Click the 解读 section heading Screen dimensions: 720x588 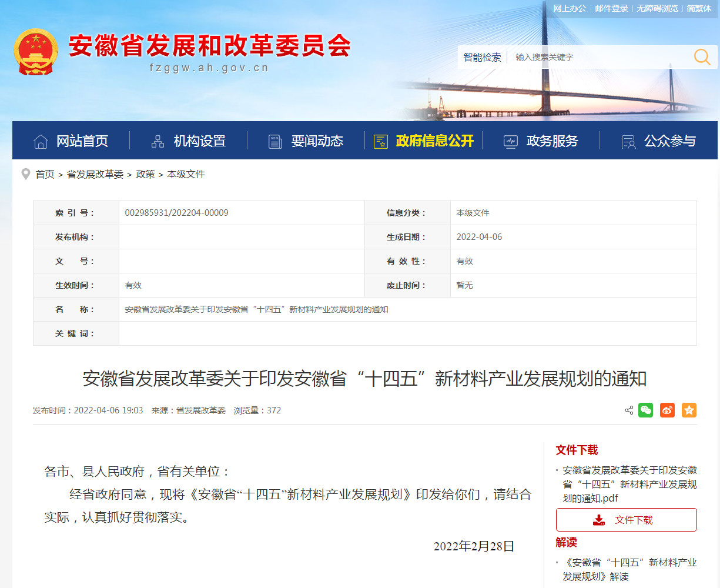pyautogui.click(x=567, y=542)
